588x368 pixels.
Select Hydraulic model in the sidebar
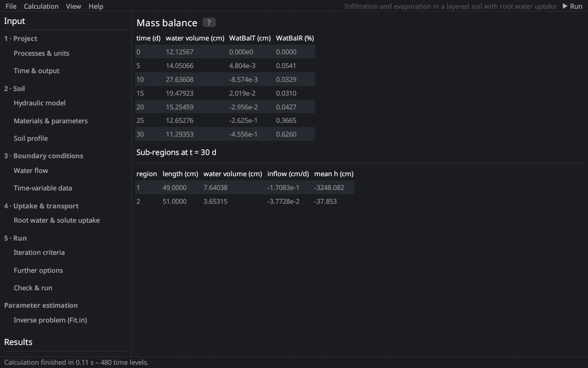[x=40, y=103]
